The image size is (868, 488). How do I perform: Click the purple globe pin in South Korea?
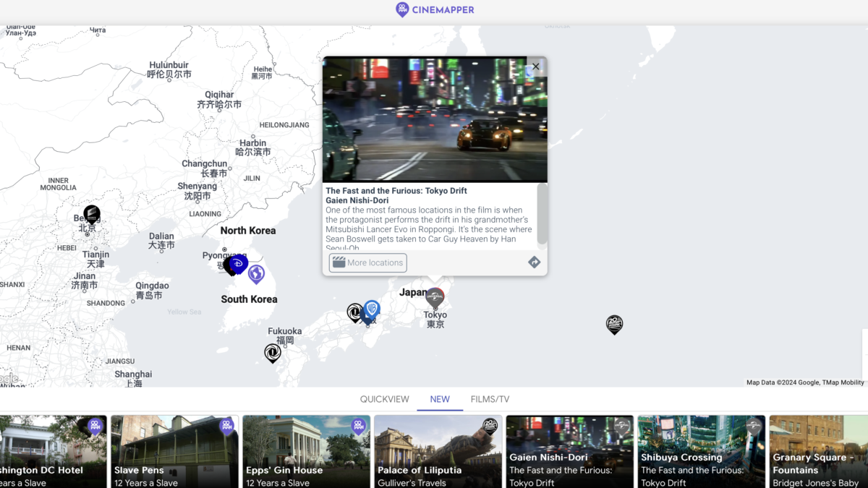(256, 273)
